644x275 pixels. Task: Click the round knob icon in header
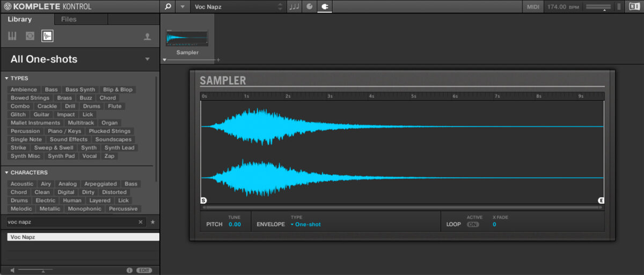tap(310, 6)
